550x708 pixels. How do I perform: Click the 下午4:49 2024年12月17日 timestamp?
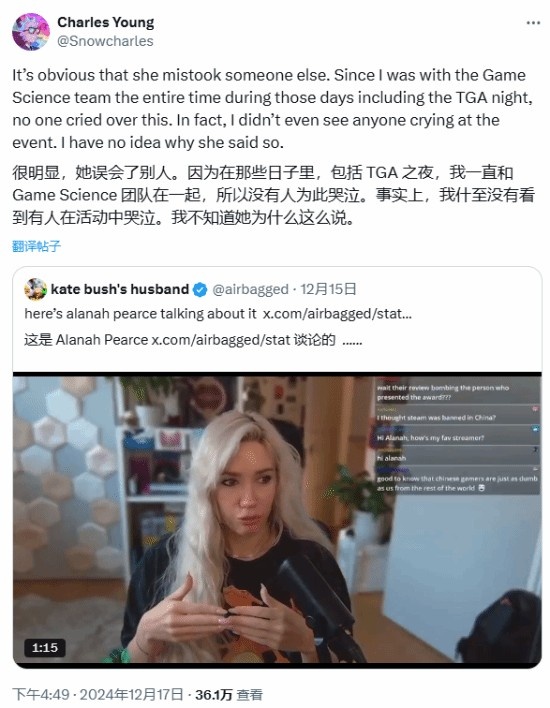tap(98, 694)
